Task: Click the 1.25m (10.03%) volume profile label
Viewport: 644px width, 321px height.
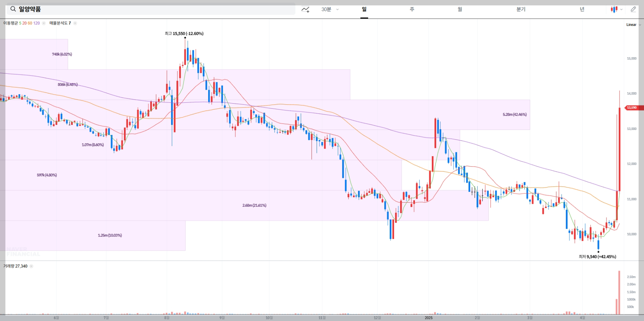Action: pos(110,235)
